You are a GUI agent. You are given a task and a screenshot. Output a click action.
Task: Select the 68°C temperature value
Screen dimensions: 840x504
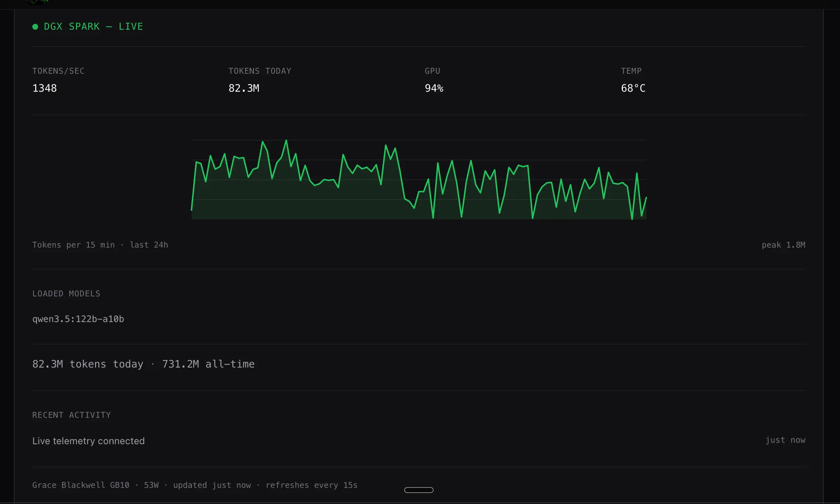(x=633, y=88)
